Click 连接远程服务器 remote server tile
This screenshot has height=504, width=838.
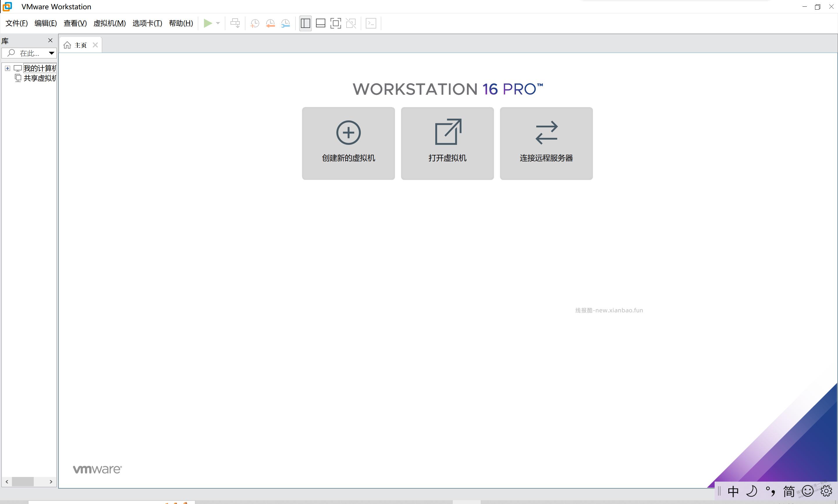pyautogui.click(x=546, y=143)
